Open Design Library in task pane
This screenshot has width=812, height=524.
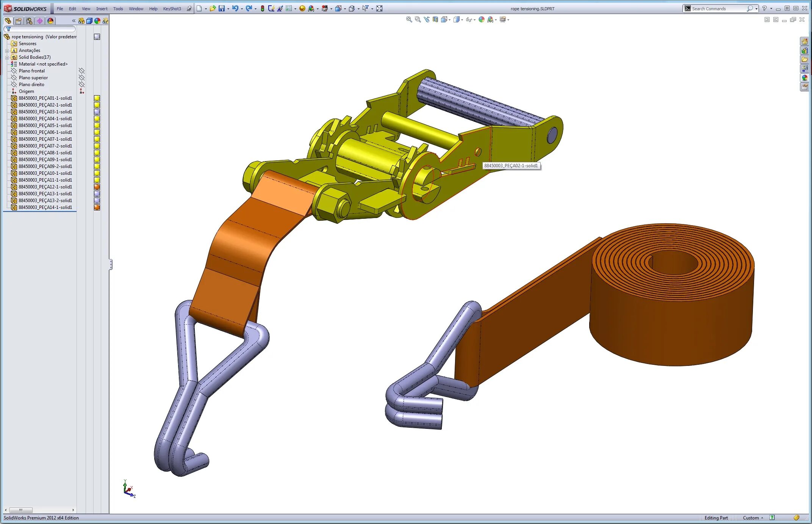804,50
